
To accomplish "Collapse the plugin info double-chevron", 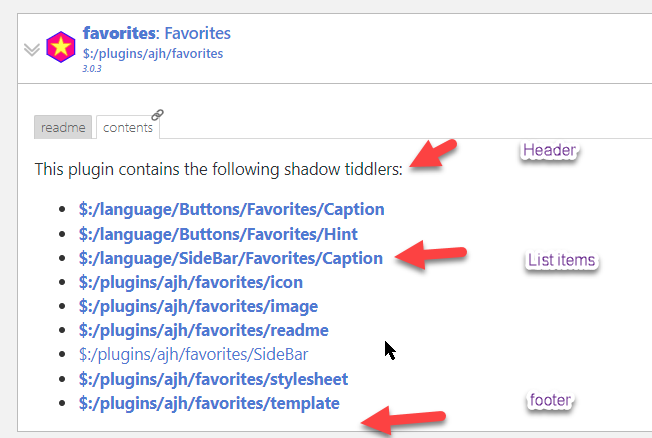I will click(32, 49).
